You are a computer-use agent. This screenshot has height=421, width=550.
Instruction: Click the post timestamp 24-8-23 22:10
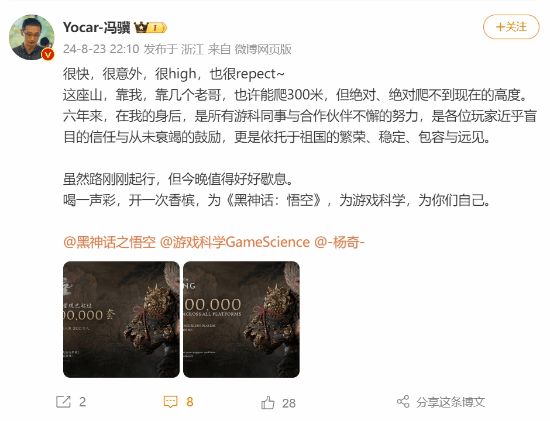pyautogui.click(x=101, y=49)
